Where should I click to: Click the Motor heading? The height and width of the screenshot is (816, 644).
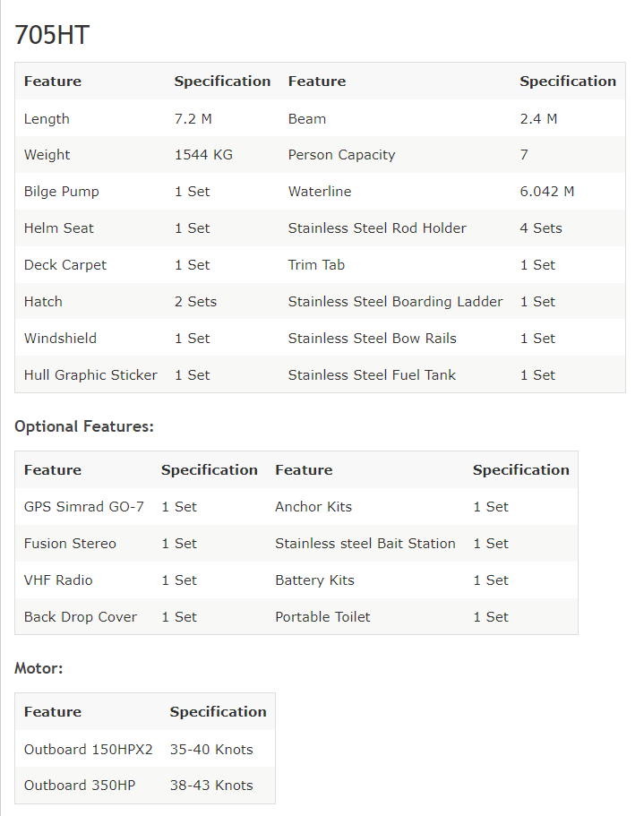pos(39,668)
